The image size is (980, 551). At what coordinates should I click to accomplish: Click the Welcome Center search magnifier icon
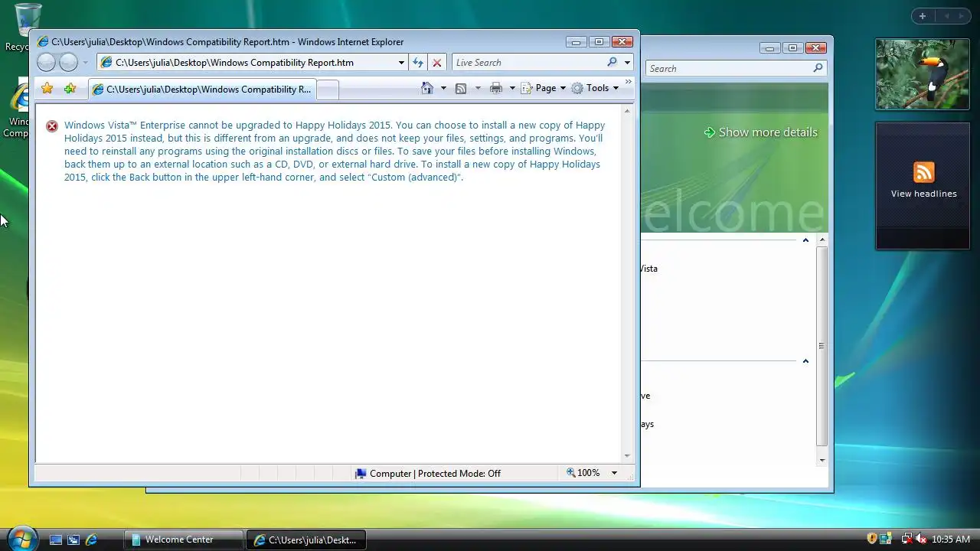click(x=818, y=68)
